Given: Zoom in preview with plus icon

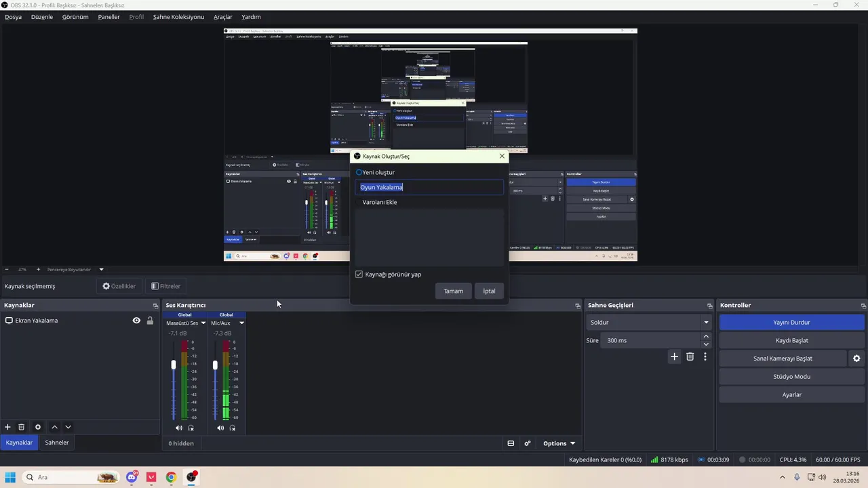Looking at the screenshot, I should pyautogui.click(x=38, y=269).
